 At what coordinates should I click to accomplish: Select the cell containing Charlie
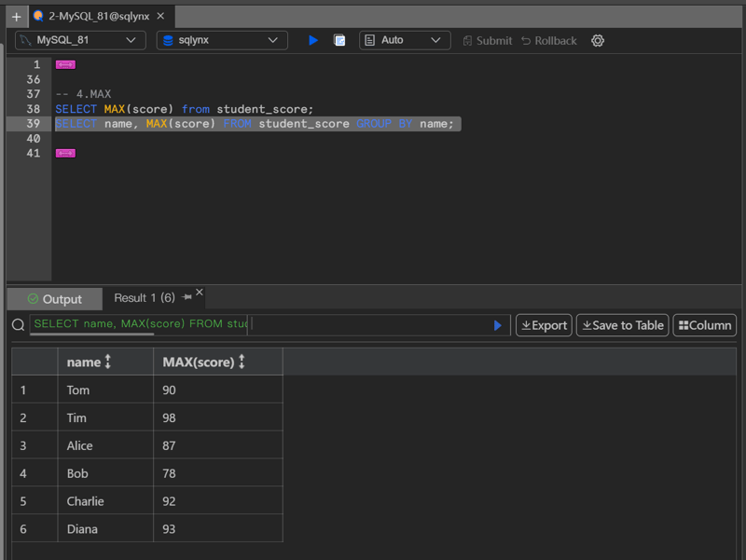[x=105, y=501]
